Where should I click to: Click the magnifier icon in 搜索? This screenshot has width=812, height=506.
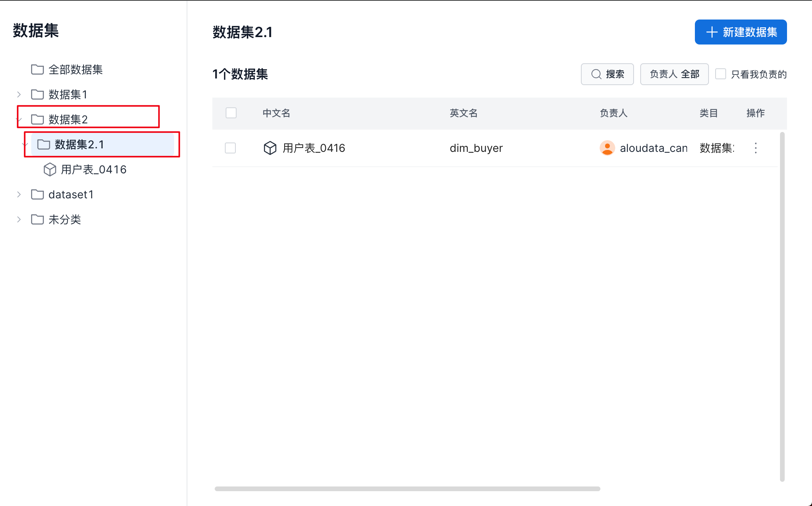pos(596,74)
